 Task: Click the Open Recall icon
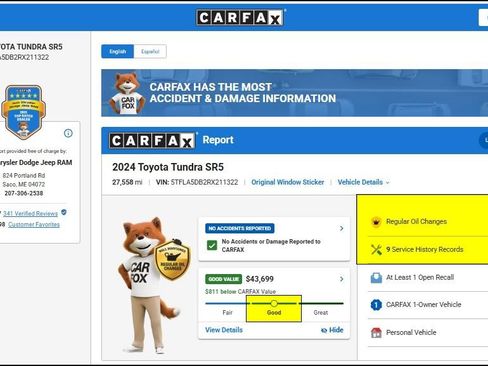376,277
